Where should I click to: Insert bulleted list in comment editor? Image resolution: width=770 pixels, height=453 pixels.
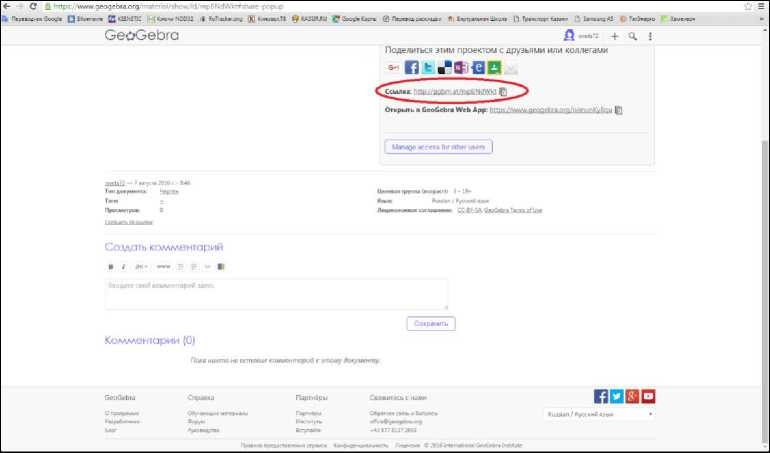click(181, 267)
